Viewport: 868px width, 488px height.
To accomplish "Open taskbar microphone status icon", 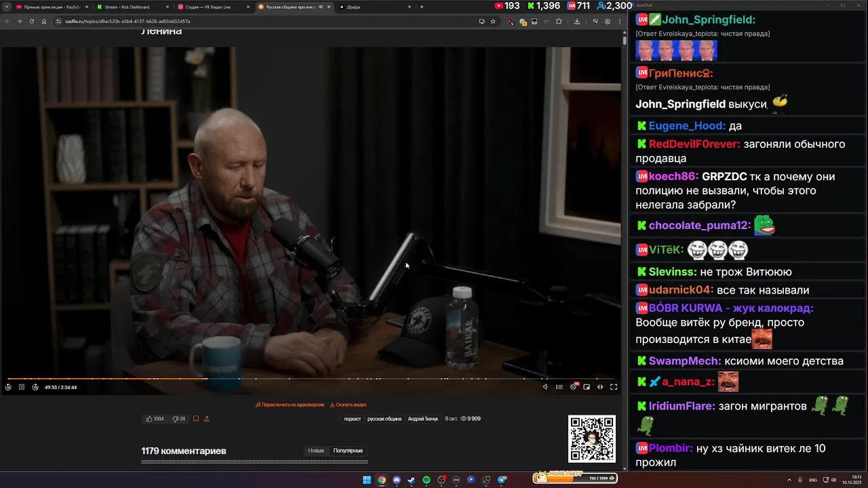I will (800, 480).
